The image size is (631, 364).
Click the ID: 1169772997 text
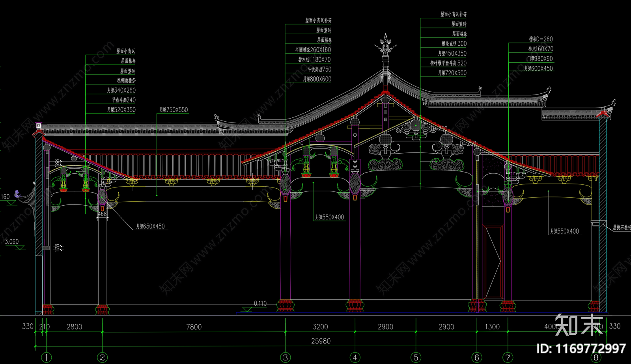pos(581,349)
